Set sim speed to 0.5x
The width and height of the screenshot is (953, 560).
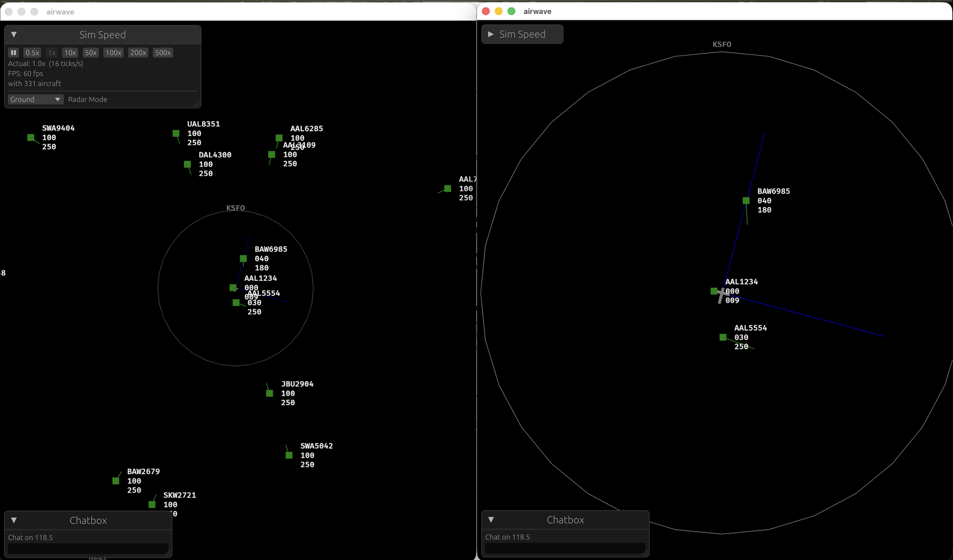pyautogui.click(x=32, y=53)
